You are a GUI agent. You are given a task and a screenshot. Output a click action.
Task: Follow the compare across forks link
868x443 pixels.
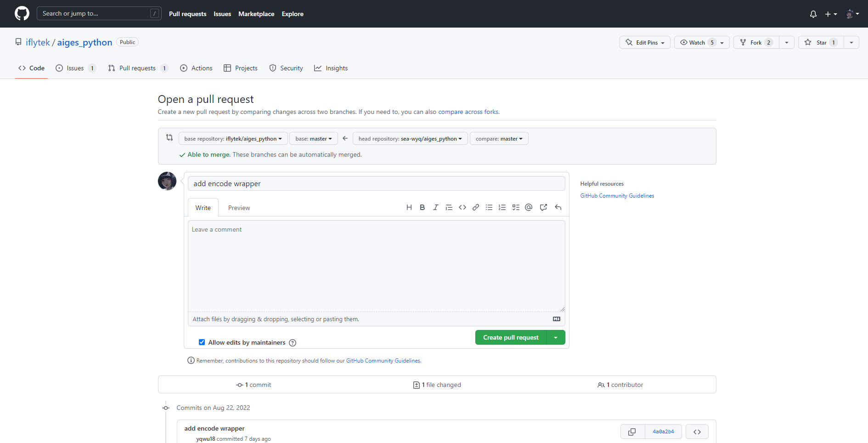click(x=468, y=112)
